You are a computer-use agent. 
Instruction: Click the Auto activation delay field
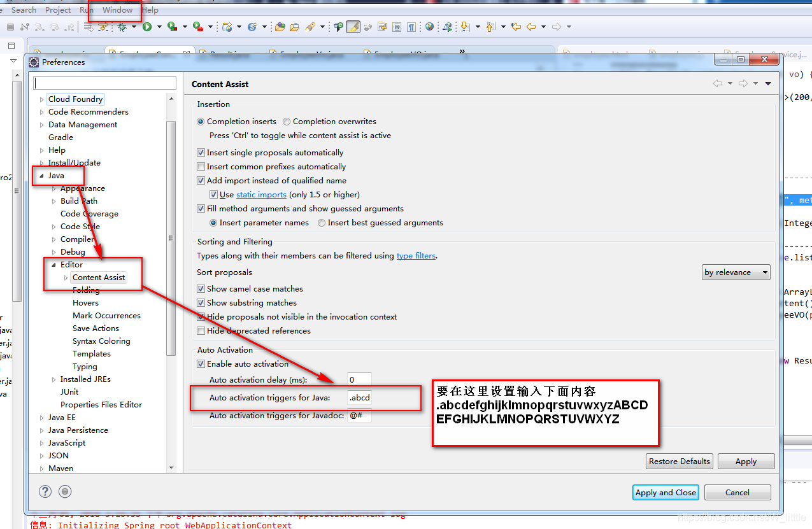click(x=359, y=380)
